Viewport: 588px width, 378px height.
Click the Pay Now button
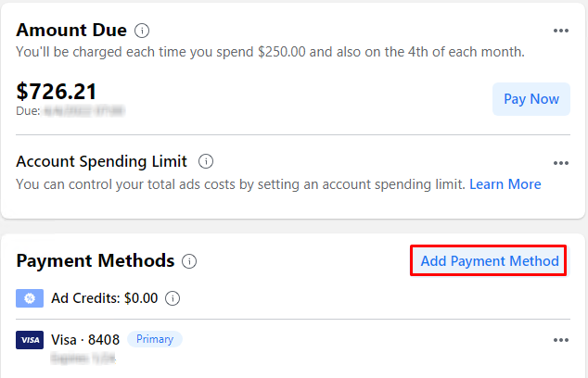[531, 99]
